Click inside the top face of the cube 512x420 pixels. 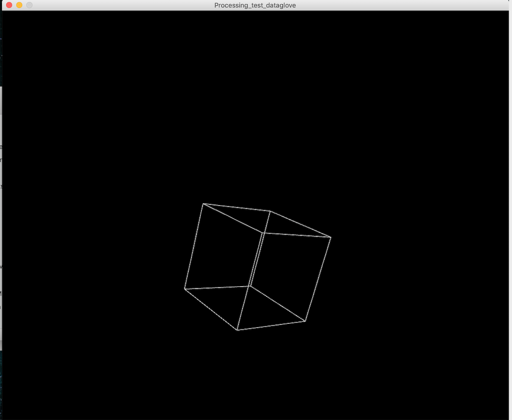pos(266,222)
